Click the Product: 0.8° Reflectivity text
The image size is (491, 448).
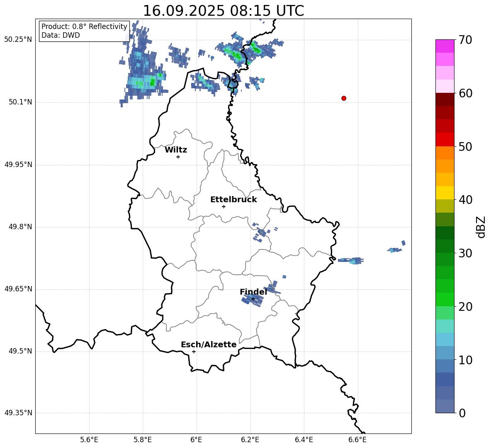coord(84,26)
